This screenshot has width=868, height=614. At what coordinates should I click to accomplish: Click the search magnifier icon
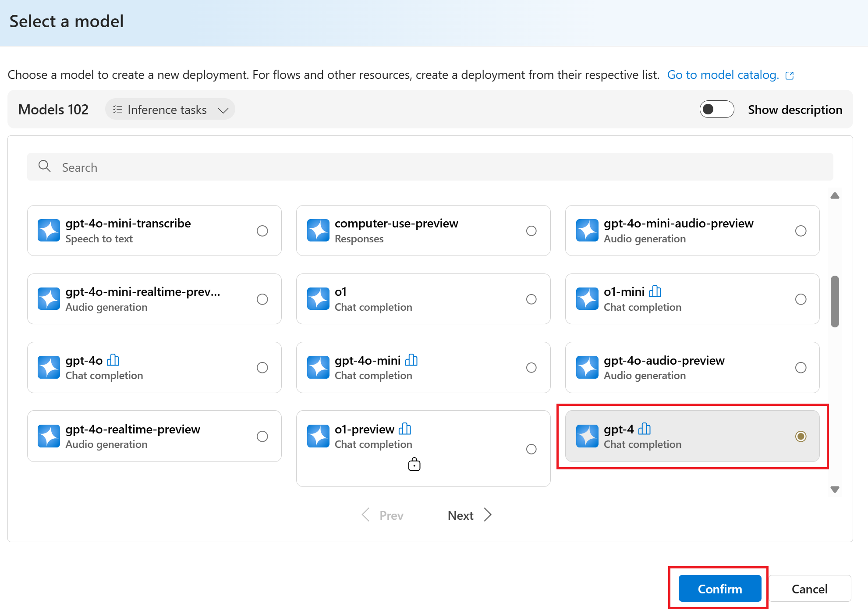[44, 167]
